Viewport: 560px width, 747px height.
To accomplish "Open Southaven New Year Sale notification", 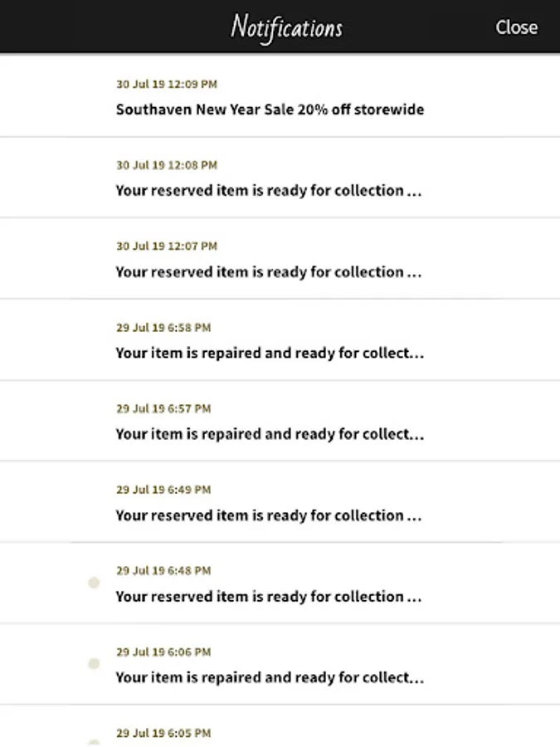I will pos(270,110).
